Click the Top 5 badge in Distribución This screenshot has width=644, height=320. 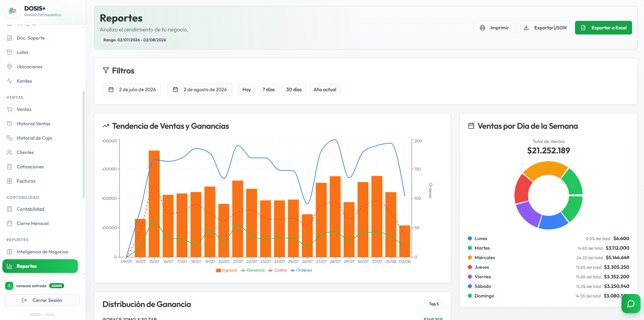click(434, 304)
